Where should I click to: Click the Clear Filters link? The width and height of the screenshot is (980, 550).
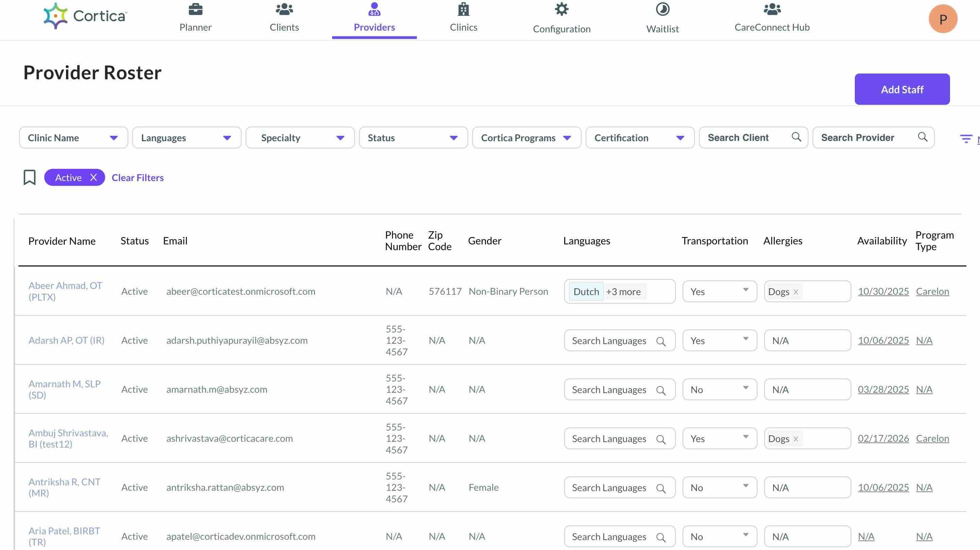click(138, 177)
